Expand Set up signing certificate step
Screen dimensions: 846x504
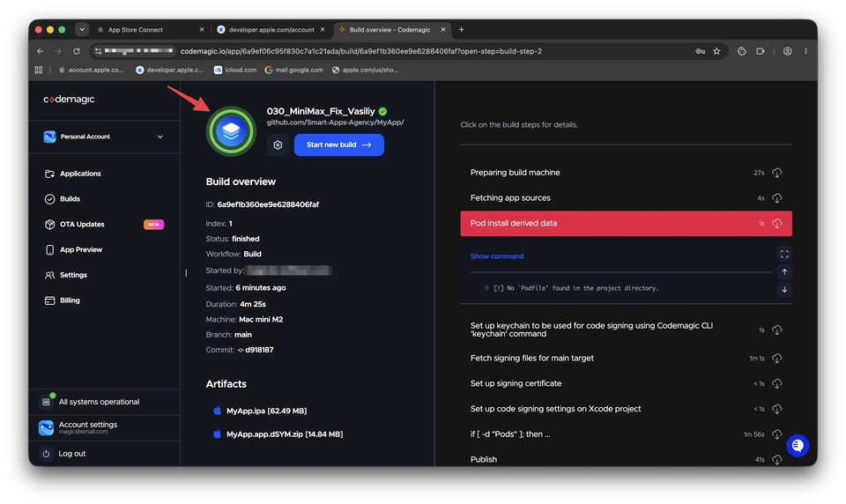click(x=626, y=383)
